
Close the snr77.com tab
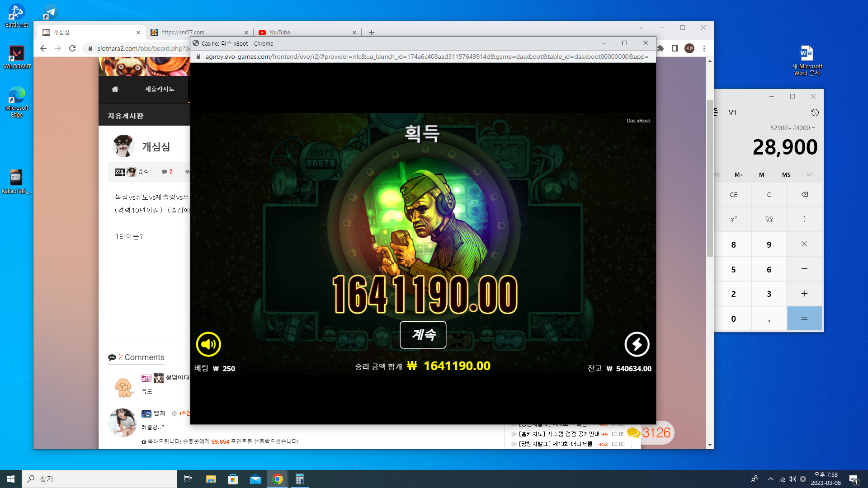click(246, 33)
